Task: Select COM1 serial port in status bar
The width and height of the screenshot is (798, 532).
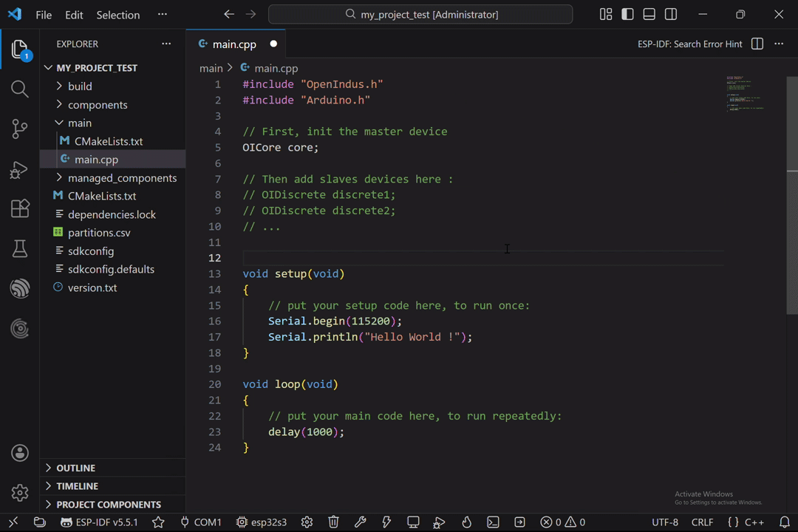Action: (201, 522)
